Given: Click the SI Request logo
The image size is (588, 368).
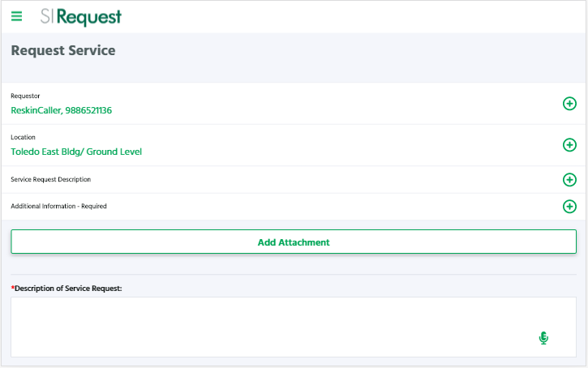Looking at the screenshot, I should [81, 16].
